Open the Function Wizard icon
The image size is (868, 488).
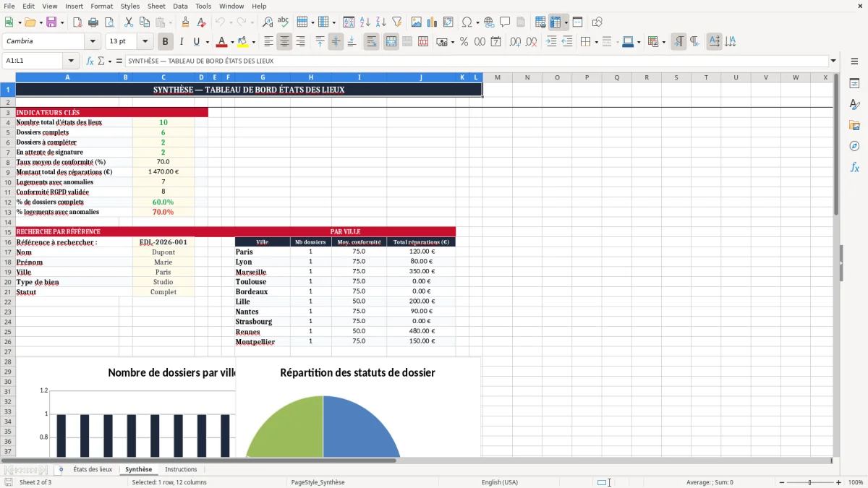90,61
